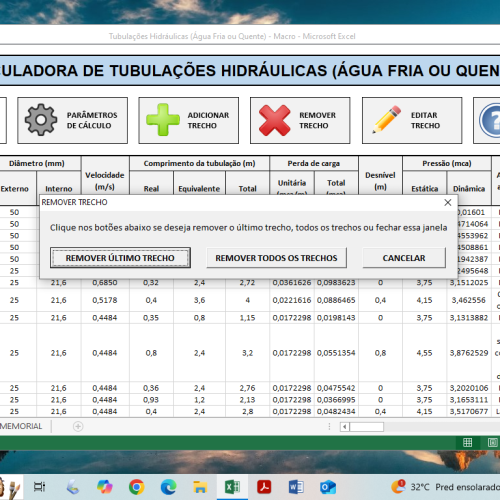This screenshot has width=500, height=500.
Task: Click the Cancelar button
Action: [404, 258]
